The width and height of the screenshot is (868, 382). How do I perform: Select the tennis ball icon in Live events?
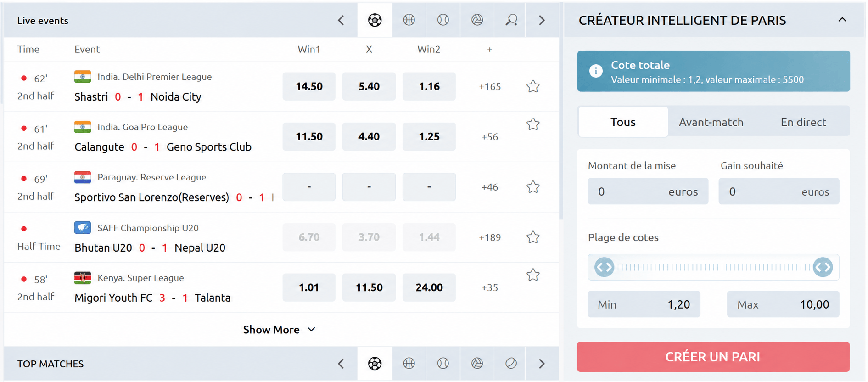[x=443, y=20]
